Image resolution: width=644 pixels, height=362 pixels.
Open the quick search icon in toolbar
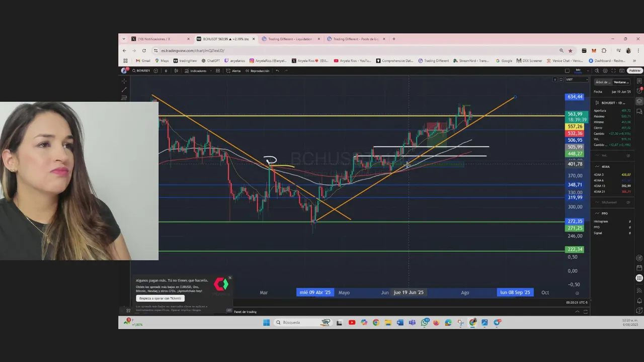click(597, 71)
